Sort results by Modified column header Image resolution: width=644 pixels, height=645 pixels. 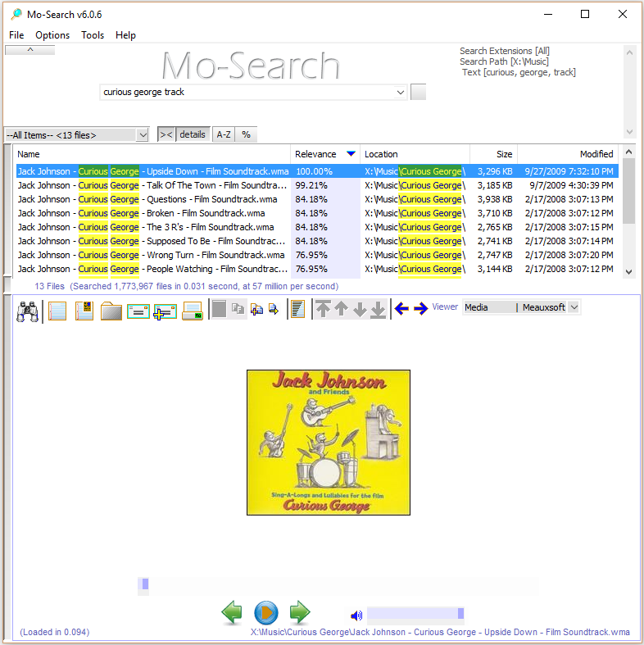[568, 154]
